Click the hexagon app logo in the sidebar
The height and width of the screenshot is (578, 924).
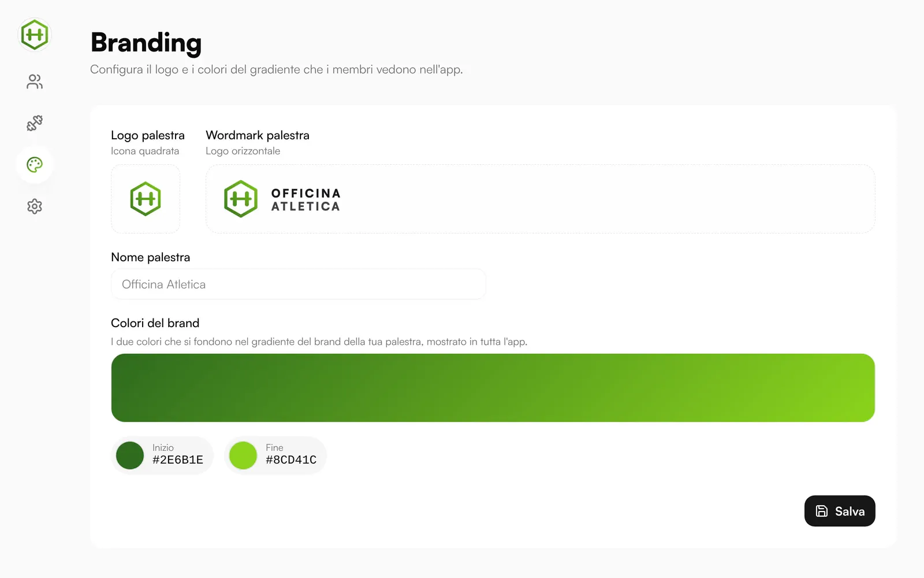(35, 35)
